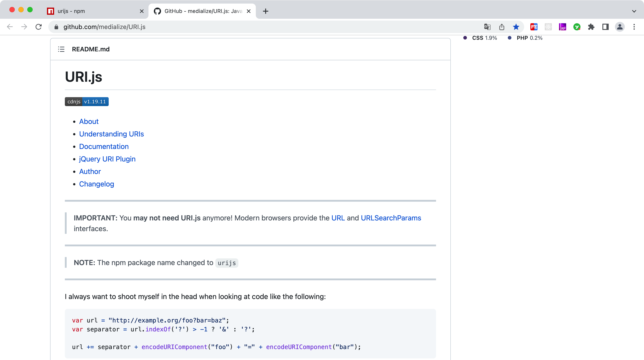Click the bookmark star icon
The image size is (644, 360).
click(516, 27)
